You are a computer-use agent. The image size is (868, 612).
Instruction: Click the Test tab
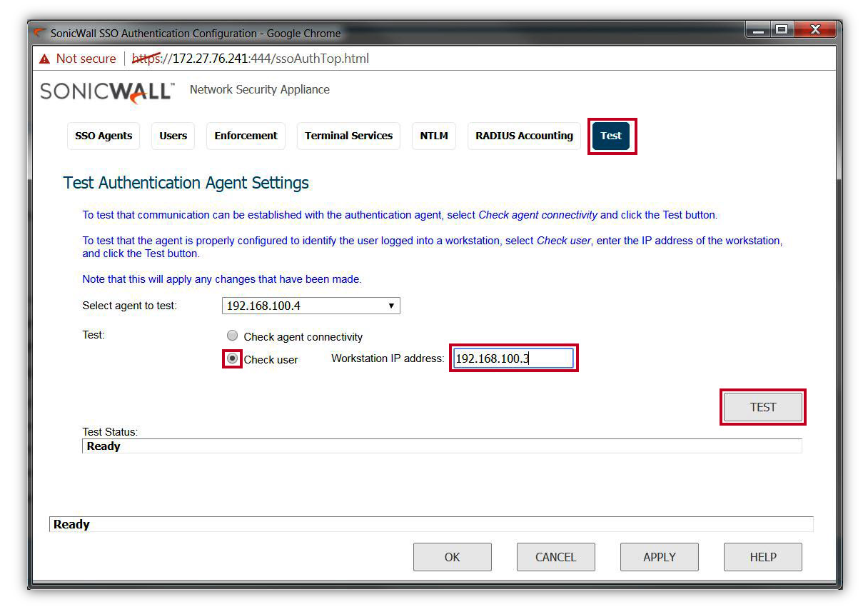pos(611,136)
